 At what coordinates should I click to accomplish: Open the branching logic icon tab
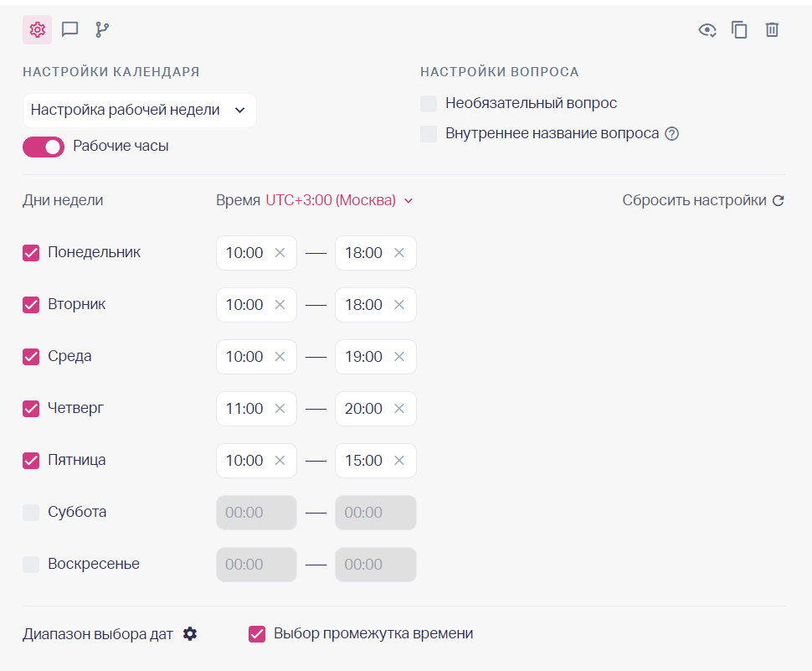click(x=102, y=30)
